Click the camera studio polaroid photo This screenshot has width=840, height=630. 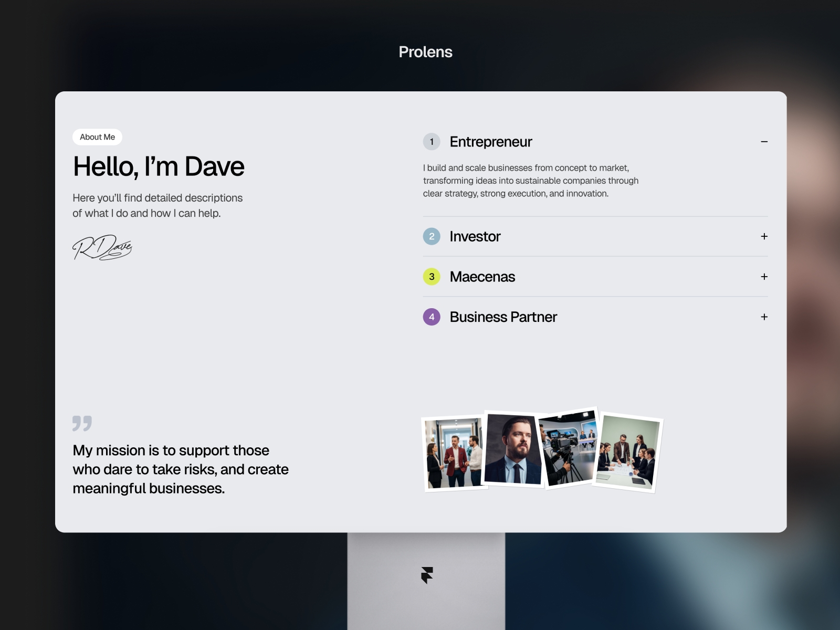567,449
